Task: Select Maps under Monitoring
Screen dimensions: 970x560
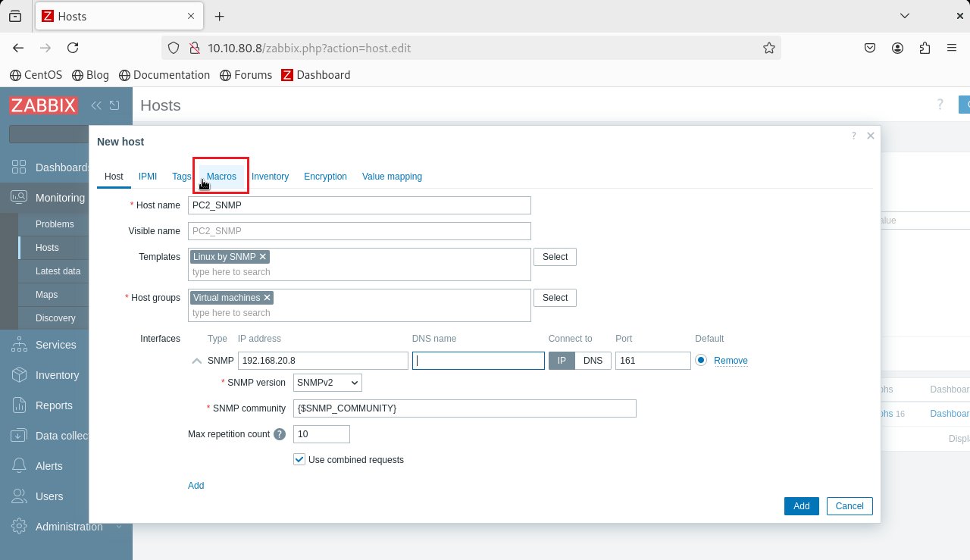Action: pos(46,295)
